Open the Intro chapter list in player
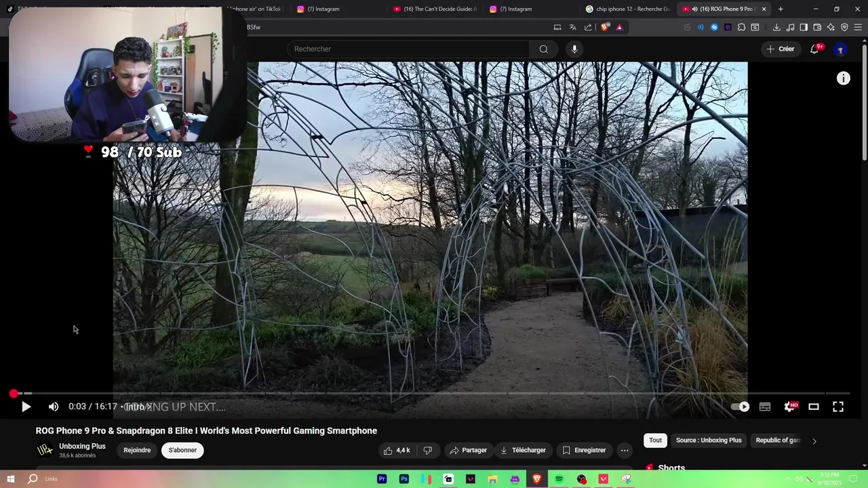 tap(138, 407)
